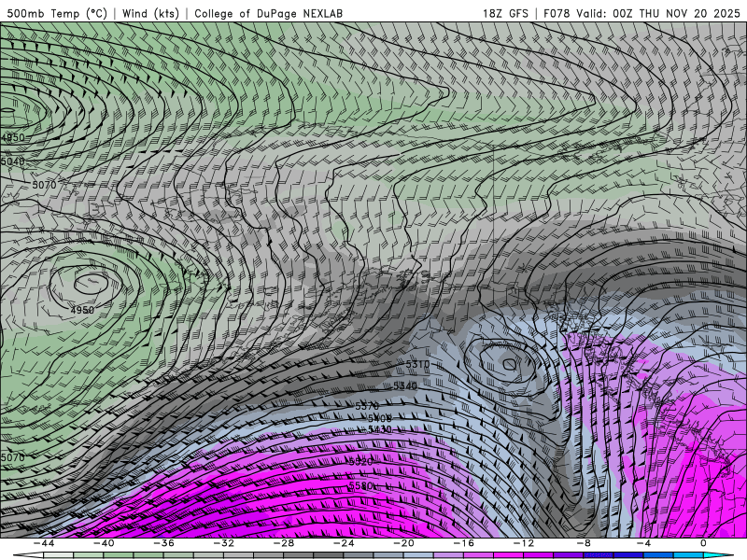The width and height of the screenshot is (747, 560).
Task: Click the 5040 contour label
Action: tap(12, 161)
